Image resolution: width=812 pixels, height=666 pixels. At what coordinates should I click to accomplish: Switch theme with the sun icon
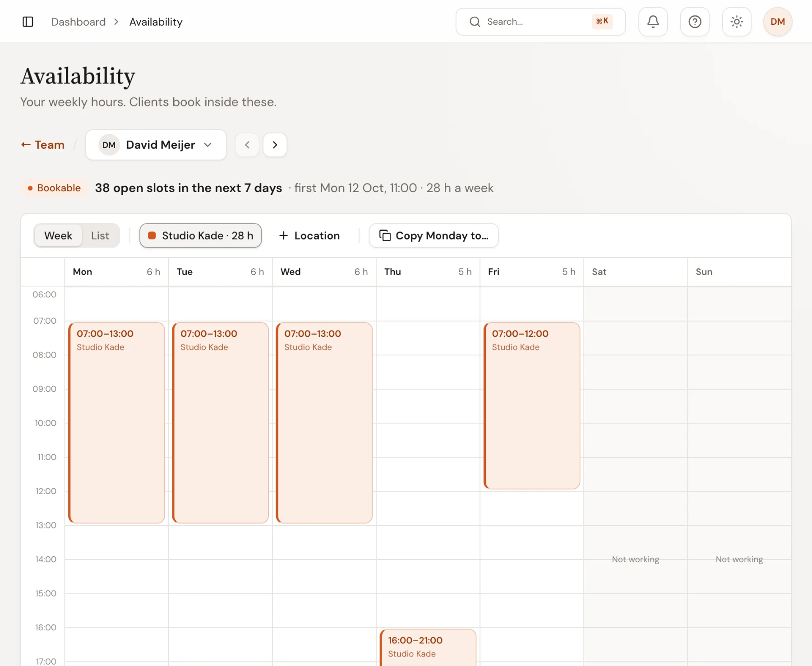(737, 22)
